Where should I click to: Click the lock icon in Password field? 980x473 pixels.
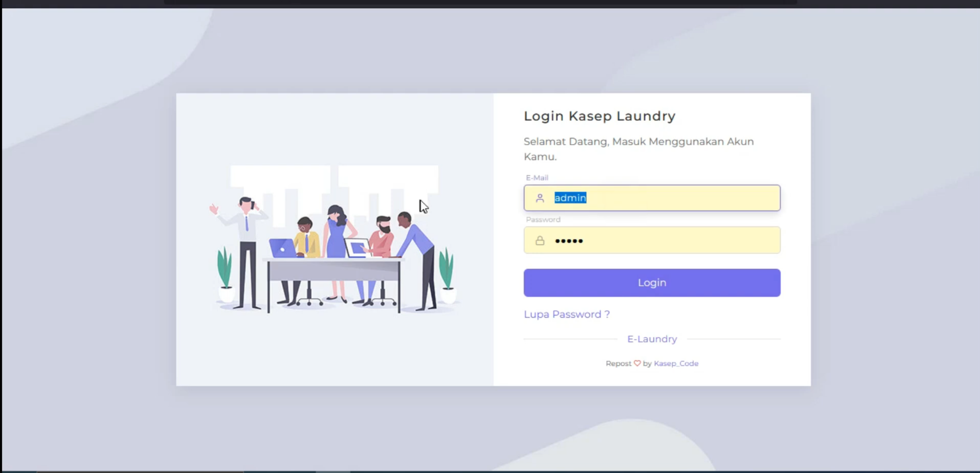(540, 240)
